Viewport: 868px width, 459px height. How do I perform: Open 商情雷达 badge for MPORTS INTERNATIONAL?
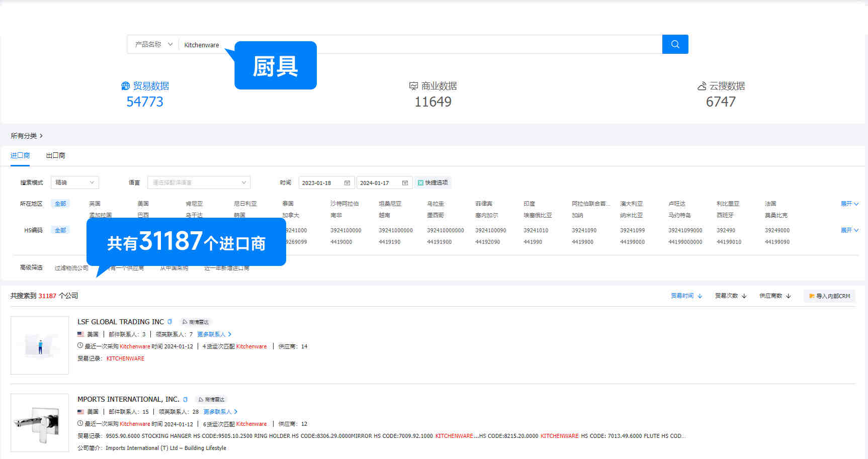[x=211, y=399]
